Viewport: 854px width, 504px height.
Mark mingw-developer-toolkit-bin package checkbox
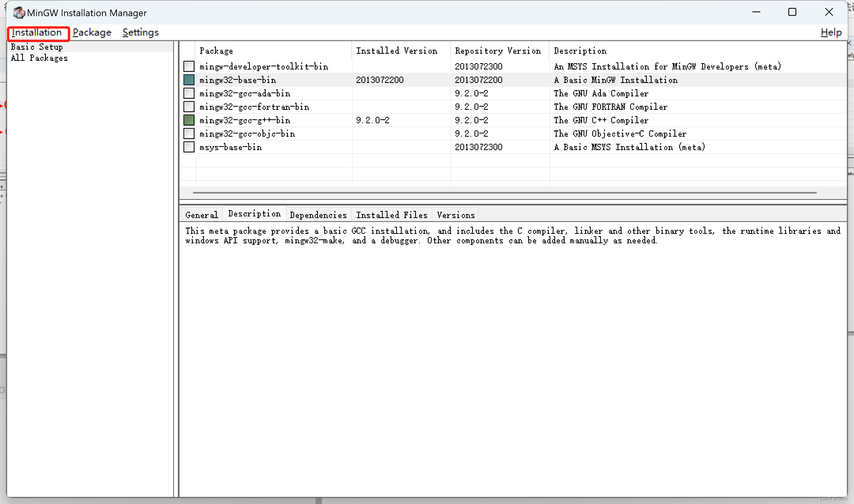(189, 66)
